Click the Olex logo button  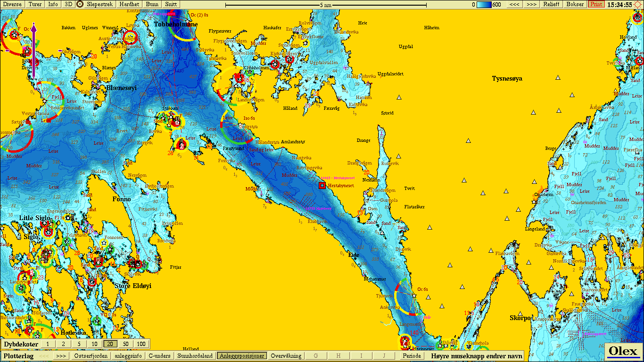click(x=623, y=351)
